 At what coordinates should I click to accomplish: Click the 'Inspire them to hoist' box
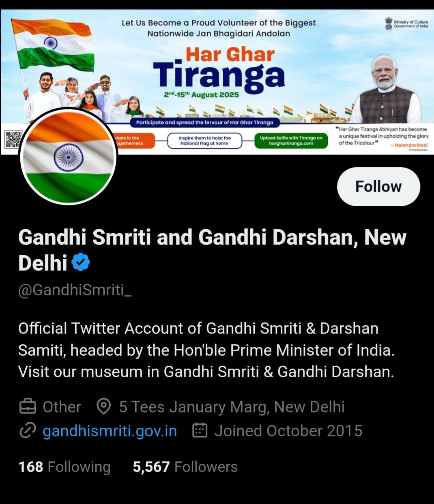pos(205,141)
